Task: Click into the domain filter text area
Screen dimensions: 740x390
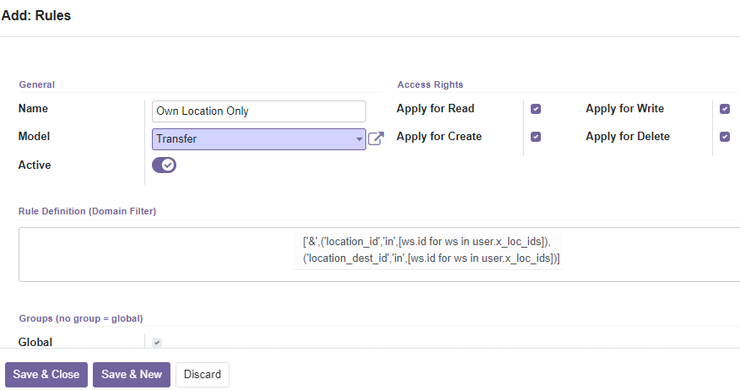Action: pos(156,254)
